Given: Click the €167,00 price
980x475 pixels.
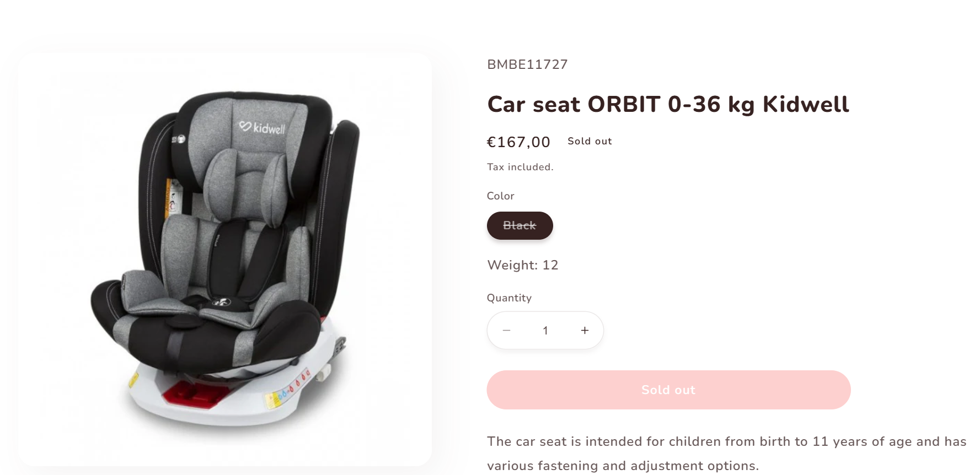Looking at the screenshot, I should click(518, 142).
